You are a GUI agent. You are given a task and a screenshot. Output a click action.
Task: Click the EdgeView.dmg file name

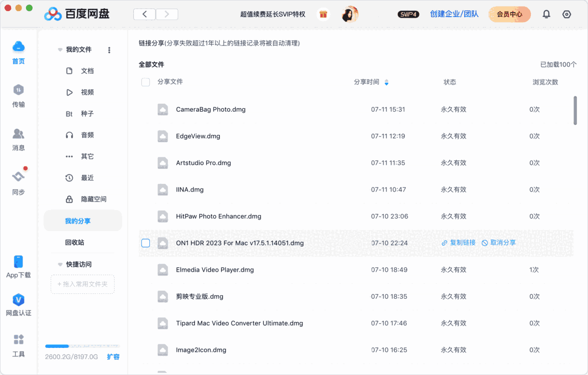click(x=198, y=136)
